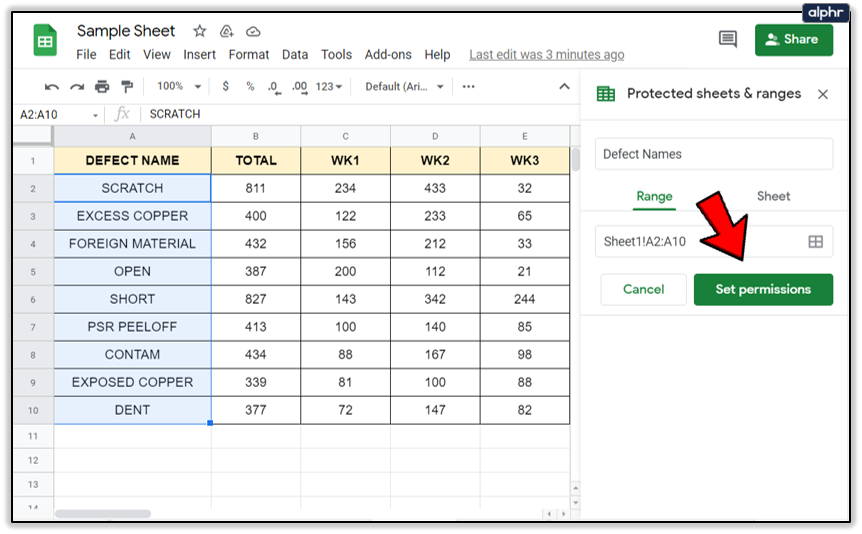Screen dimensions: 862x534
Task: Switch to the Sheet tab
Action: click(773, 196)
